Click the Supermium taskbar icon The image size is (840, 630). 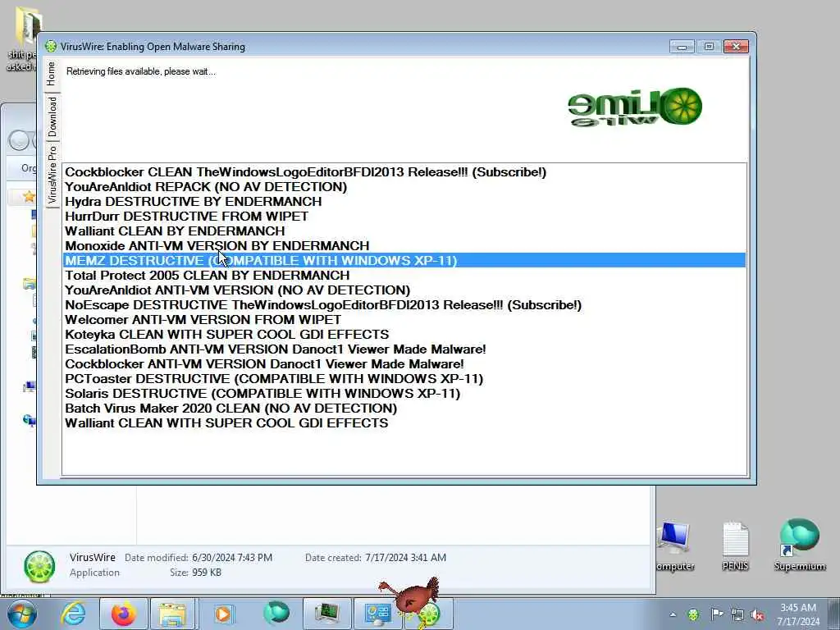point(276,614)
